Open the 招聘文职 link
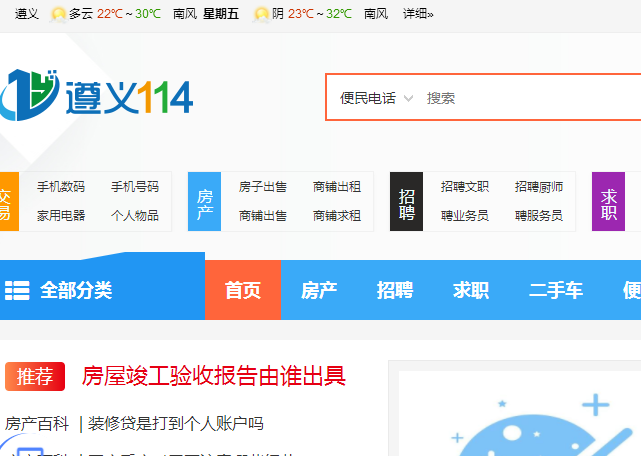Image resolution: width=641 pixels, height=456 pixels. [465, 187]
